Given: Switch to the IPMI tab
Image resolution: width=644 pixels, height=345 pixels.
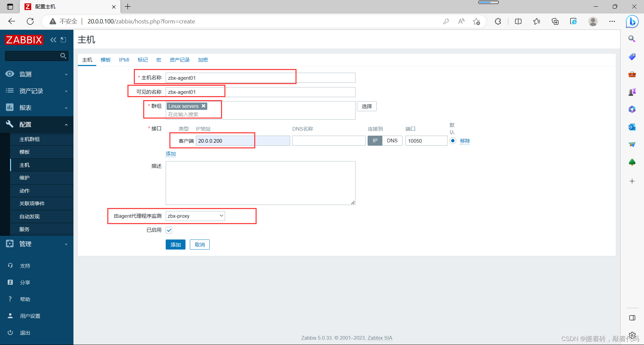Looking at the screenshot, I should pyautogui.click(x=124, y=60).
